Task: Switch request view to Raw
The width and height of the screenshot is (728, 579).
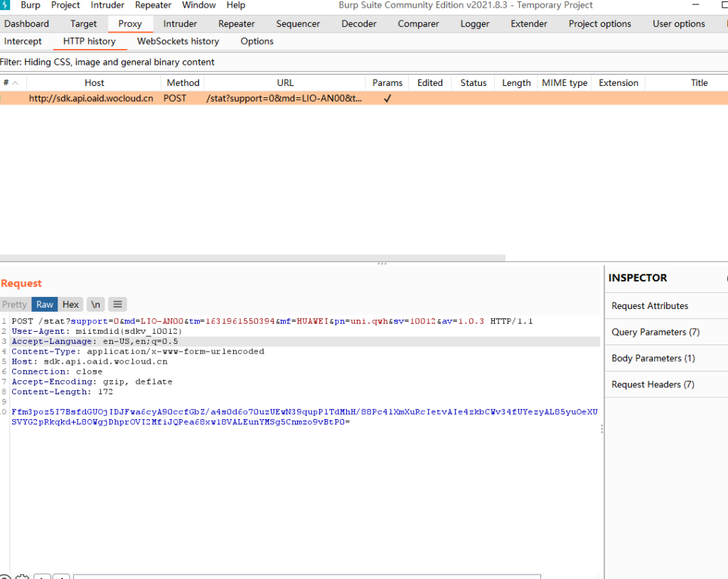Action: coord(45,304)
